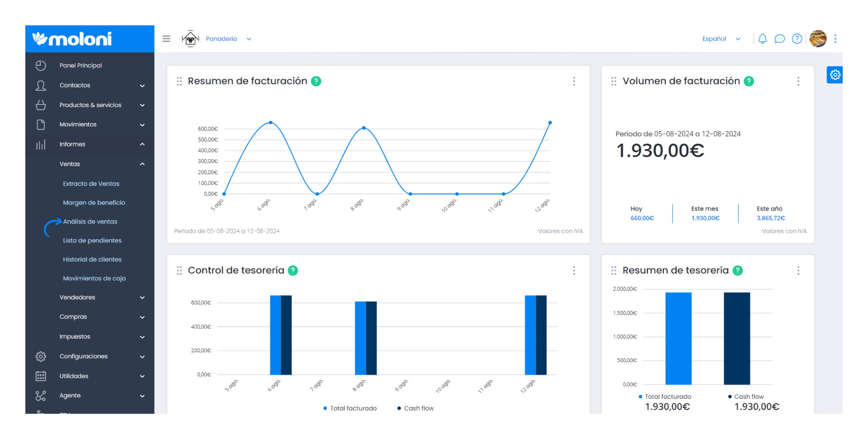Open Extracto de Ventas
Screen dimensions: 868x439
coord(91,184)
